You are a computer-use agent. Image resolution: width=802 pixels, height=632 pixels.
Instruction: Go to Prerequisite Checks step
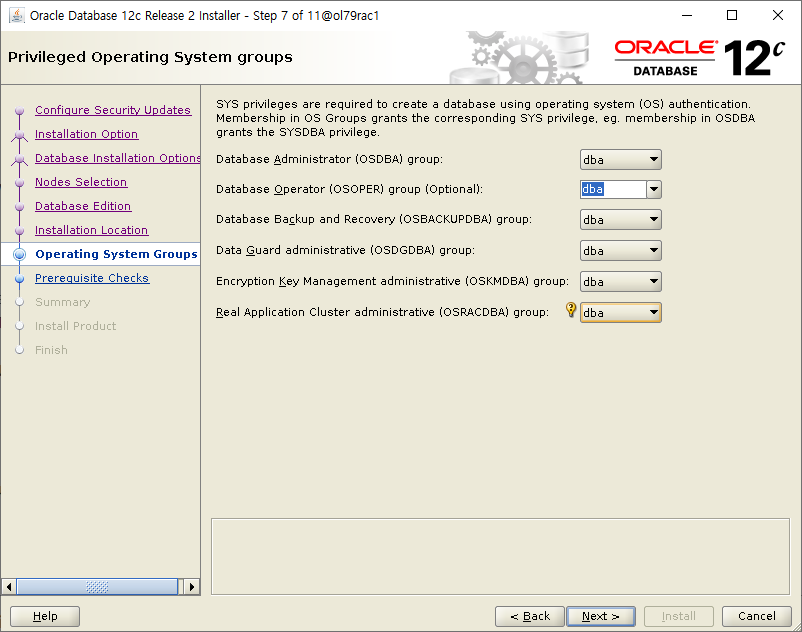click(x=92, y=278)
